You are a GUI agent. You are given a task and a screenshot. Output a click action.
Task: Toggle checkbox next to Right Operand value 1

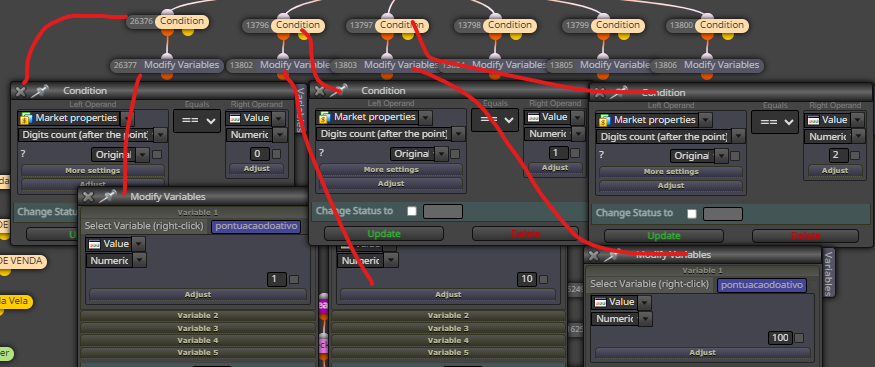click(575, 153)
